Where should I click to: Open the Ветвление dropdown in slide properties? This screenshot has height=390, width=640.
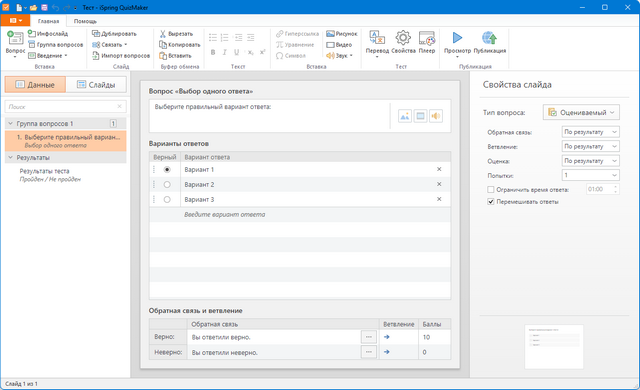point(590,146)
